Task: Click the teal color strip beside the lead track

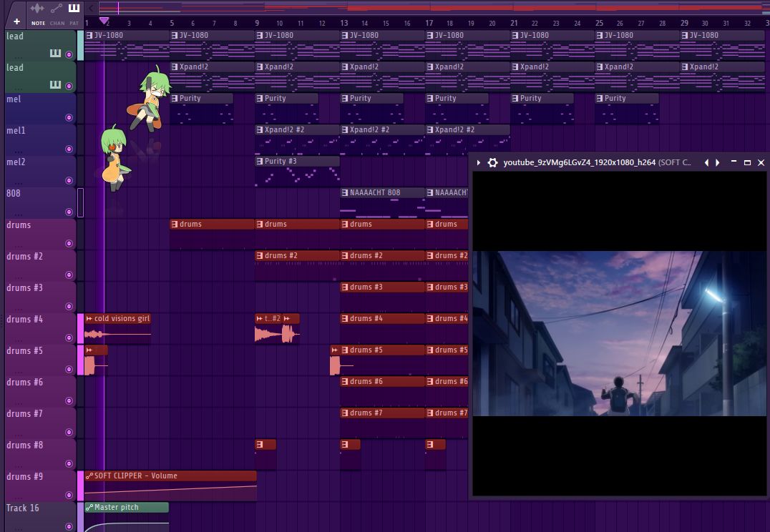Action: [81, 46]
